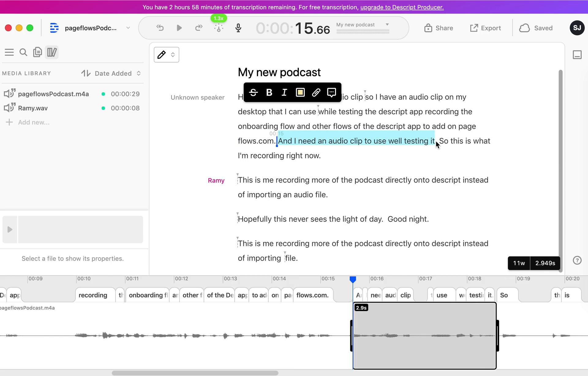
Task: Click the right trim handle of selected clip
Action: click(x=498, y=336)
